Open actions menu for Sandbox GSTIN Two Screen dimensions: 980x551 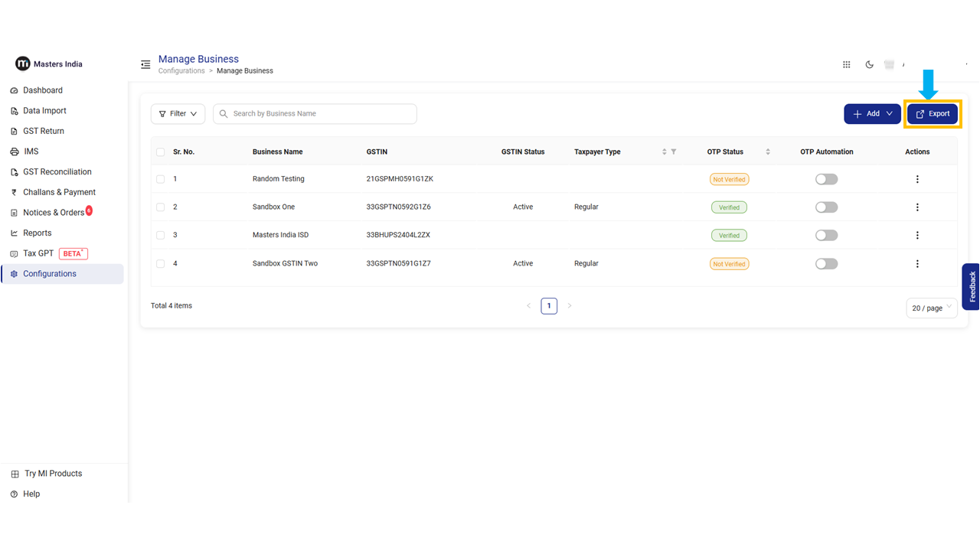coord(917,264)
